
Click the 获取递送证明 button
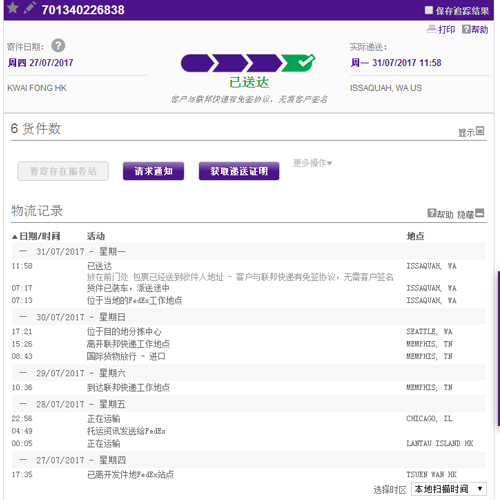(239, 171)
